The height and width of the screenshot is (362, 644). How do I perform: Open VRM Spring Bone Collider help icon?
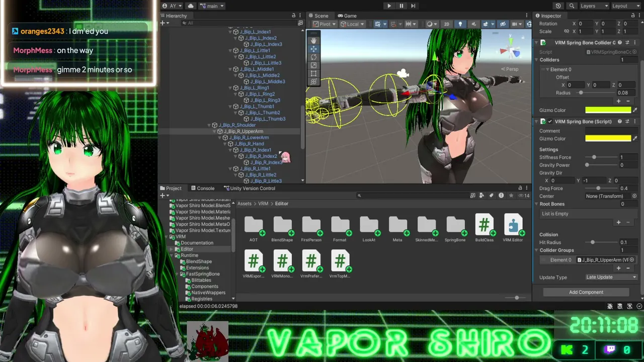[x=620, y=43]
